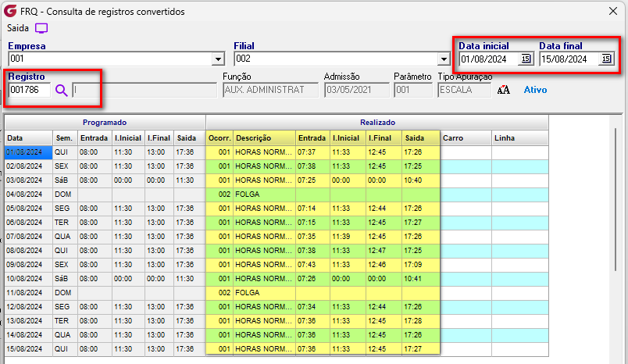The height and width of the screenshot is (364, 628).
Task: Open the Data inicial calendar picker
Action: [x=526, y=59]
